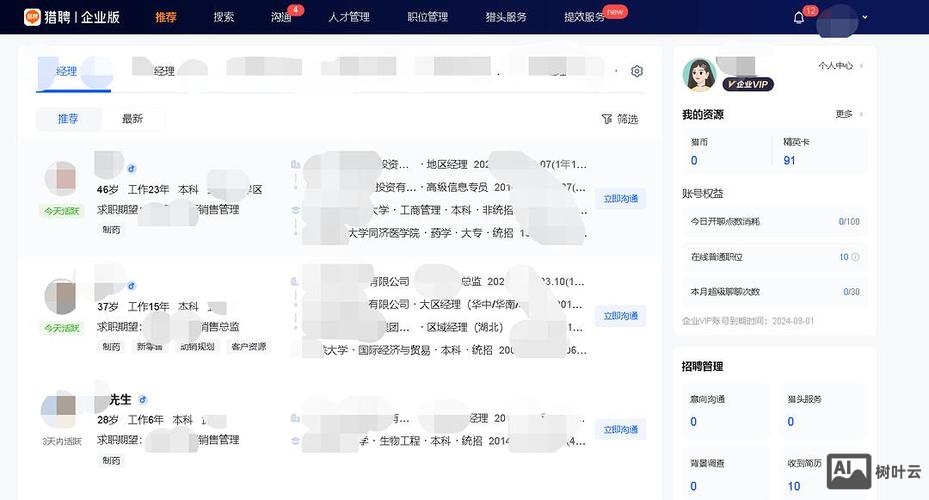The image size is (929, 500).
Task: Click the 筛选 filter icon
Action: (x=607, y=119)
